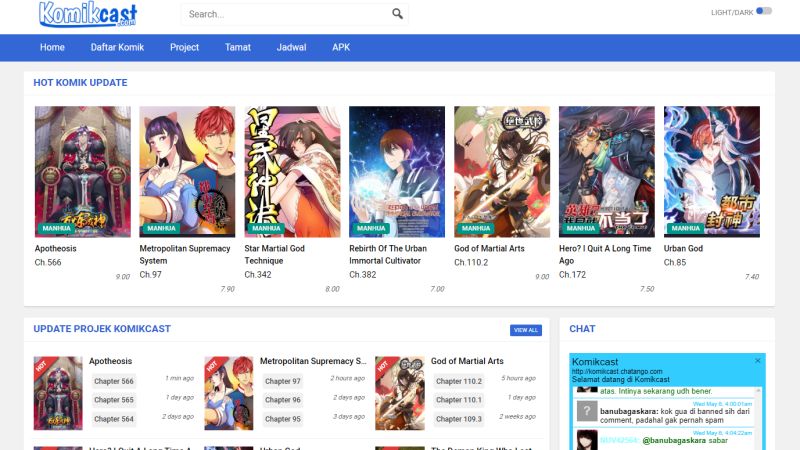Open Hero? I Quit A Long Time Ago cover
The height and width of the screenshot is (450, 800).
tap(607, 171)
